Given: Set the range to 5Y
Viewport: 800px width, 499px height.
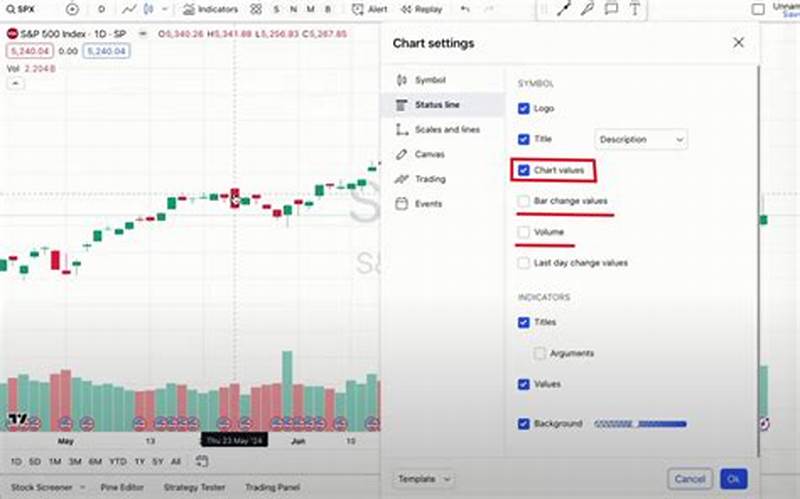Looking at the screenshot, I should coord(158,461).
